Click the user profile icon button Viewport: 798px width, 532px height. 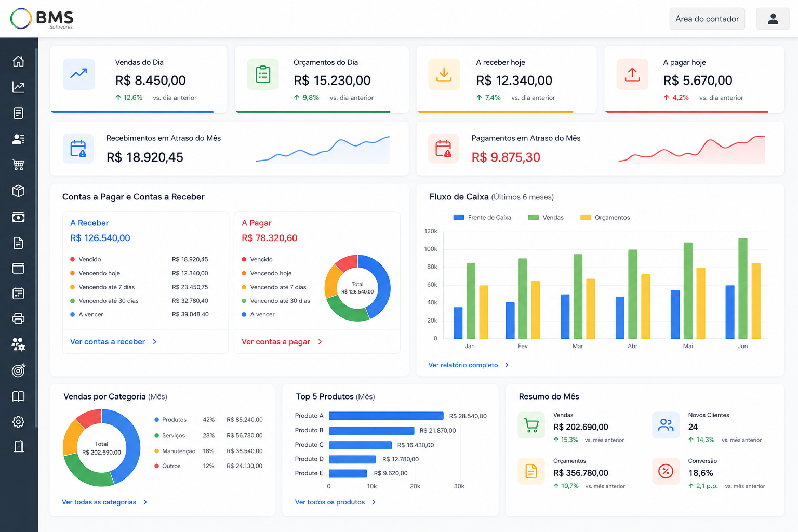[x=773, y=19]
